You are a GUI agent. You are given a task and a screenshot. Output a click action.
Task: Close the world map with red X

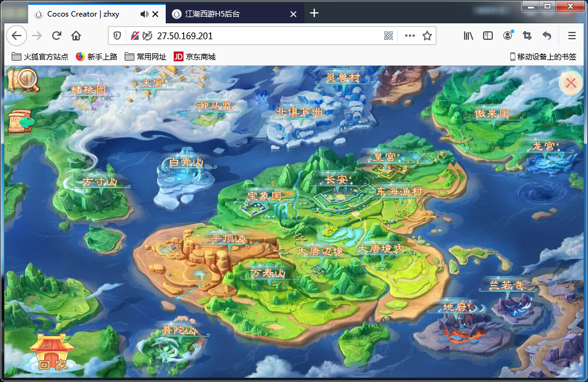[571, 83]
